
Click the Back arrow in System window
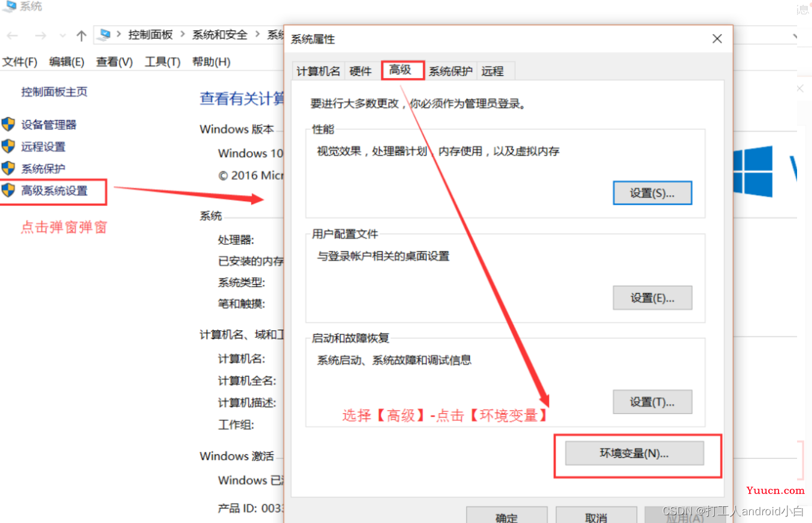12,36
